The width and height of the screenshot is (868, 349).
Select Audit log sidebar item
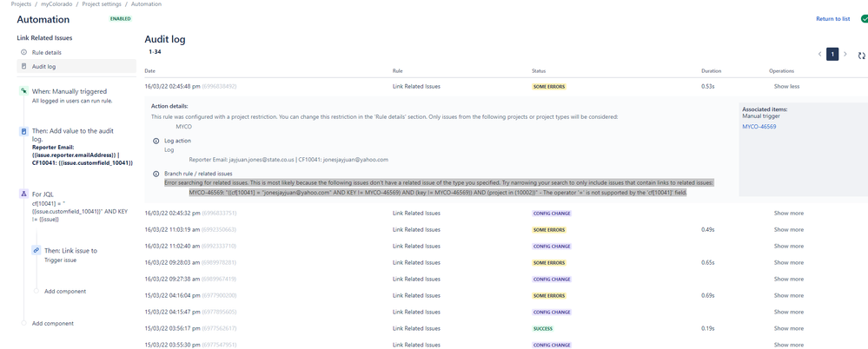76,66
